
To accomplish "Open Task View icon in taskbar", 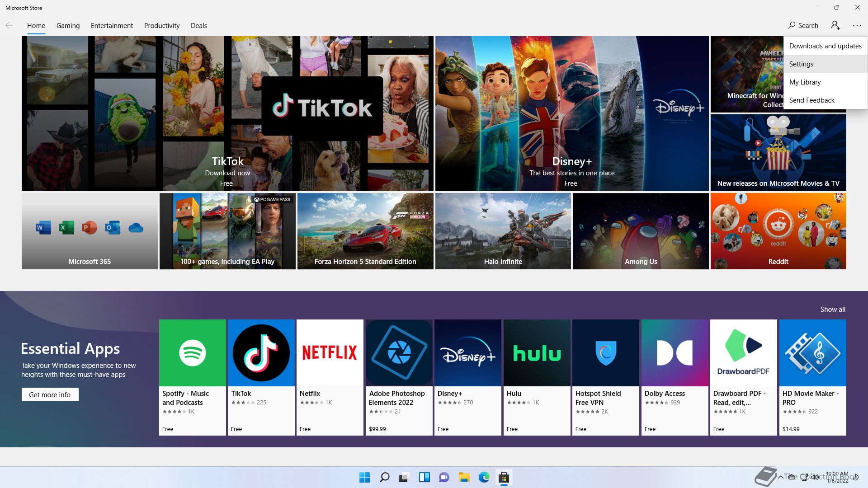I will tap(404, 477).
